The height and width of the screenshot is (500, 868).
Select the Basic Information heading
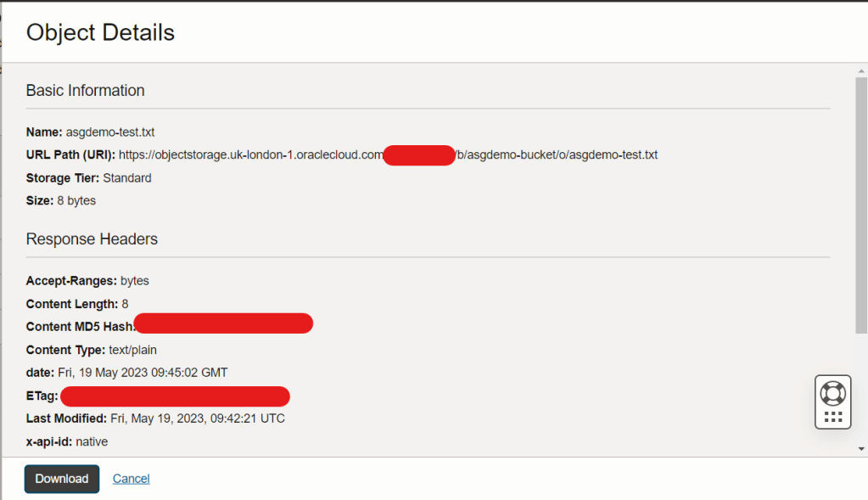[x=85, y=90]
